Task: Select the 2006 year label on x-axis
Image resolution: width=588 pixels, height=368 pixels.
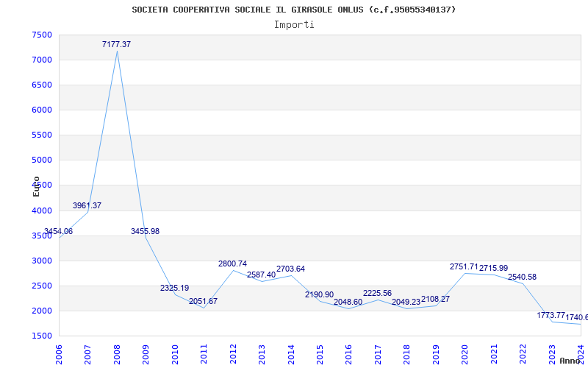Action: point(59,353)
